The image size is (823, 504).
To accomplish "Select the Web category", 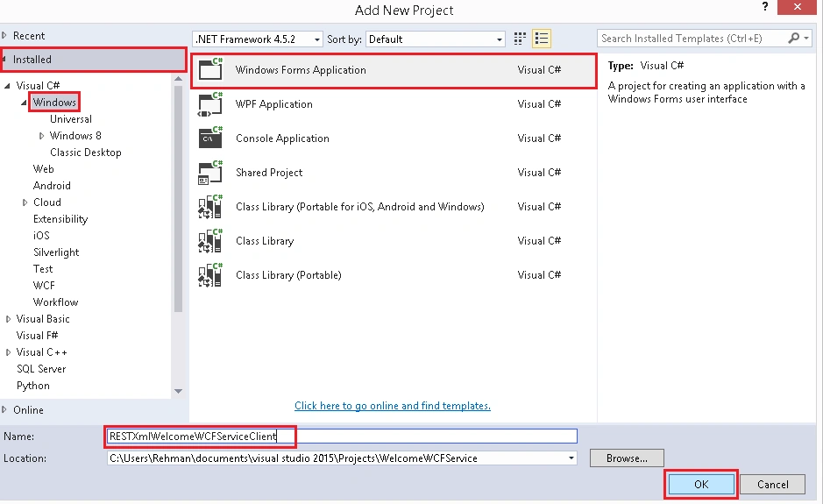I will (x=44, y=169).
